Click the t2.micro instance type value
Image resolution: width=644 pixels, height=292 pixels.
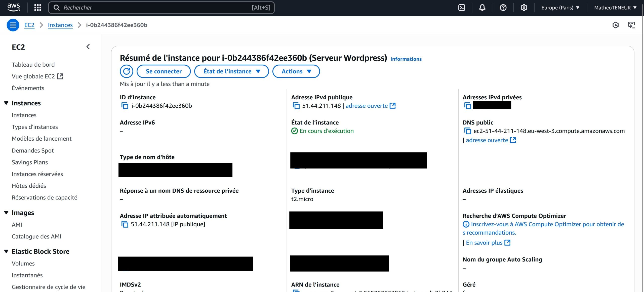302,199
